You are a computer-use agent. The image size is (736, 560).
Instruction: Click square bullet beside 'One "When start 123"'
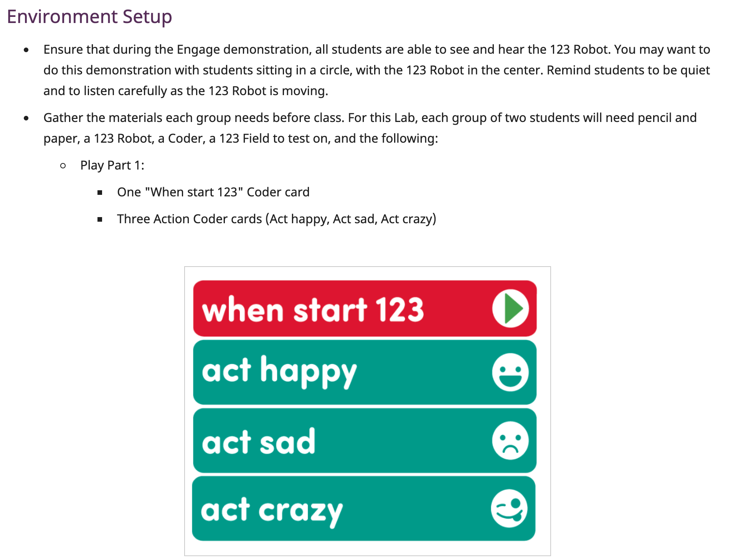coord(100,193)
